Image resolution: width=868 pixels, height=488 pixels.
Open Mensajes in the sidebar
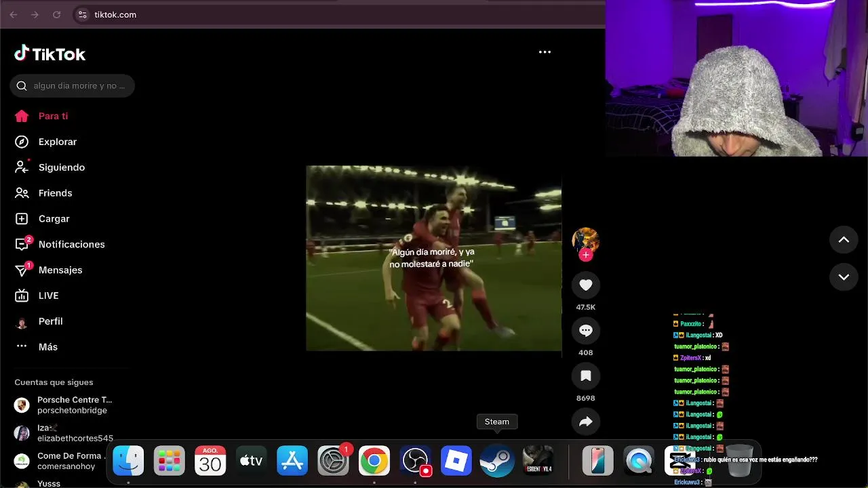pyautogui.click(x=48, y=270)
